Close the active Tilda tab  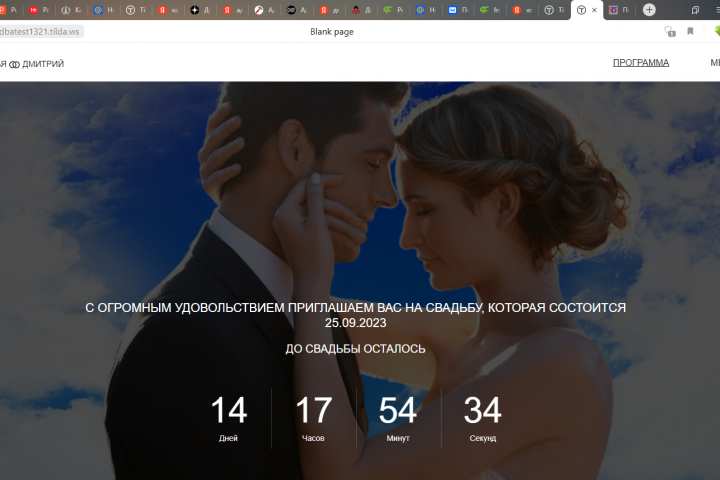594,10
